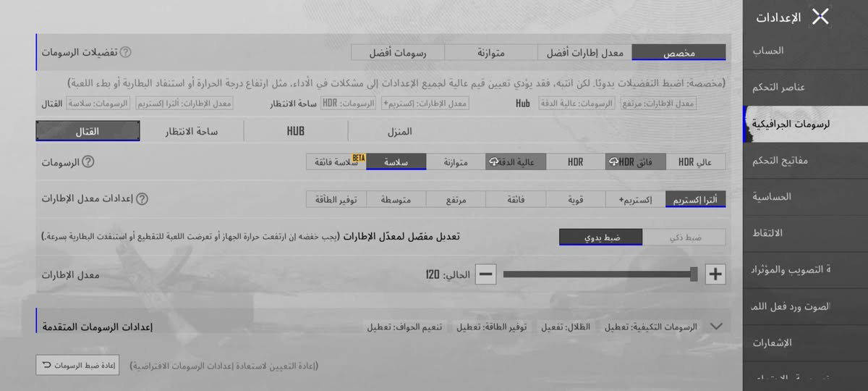Screen dimensions: 868x391
Task: Set frame rate to إكستريم+
Action: tap(635, 199)
